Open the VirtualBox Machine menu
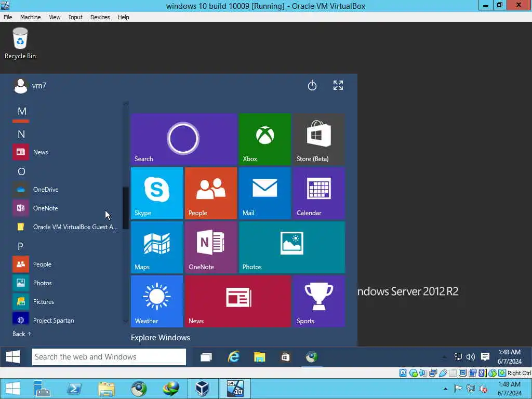Image resolution: width=532 pixels, height=399 pixels. tap(31, 17)
